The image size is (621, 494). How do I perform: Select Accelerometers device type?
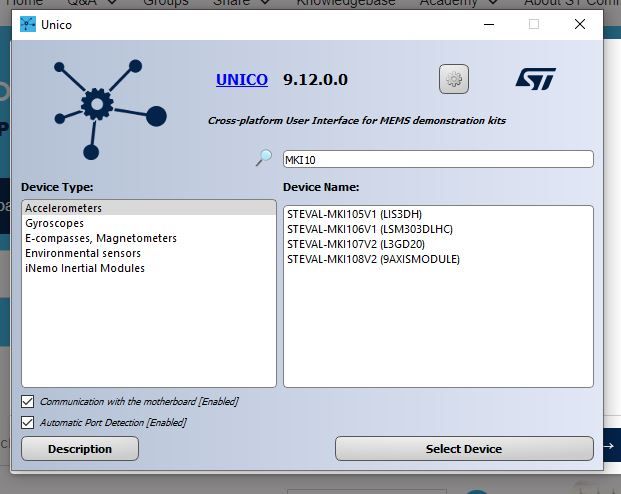coord(149,208)
